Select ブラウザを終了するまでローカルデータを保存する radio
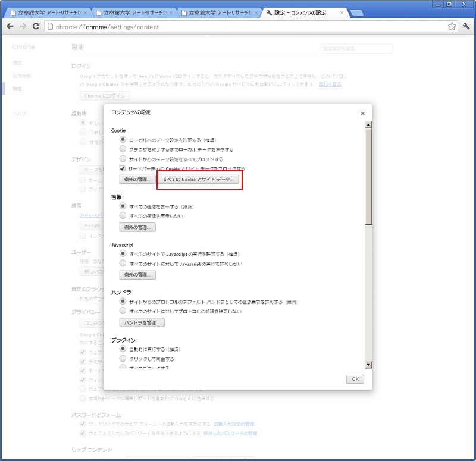Screen dimensions: 476x461 (123, 149)
